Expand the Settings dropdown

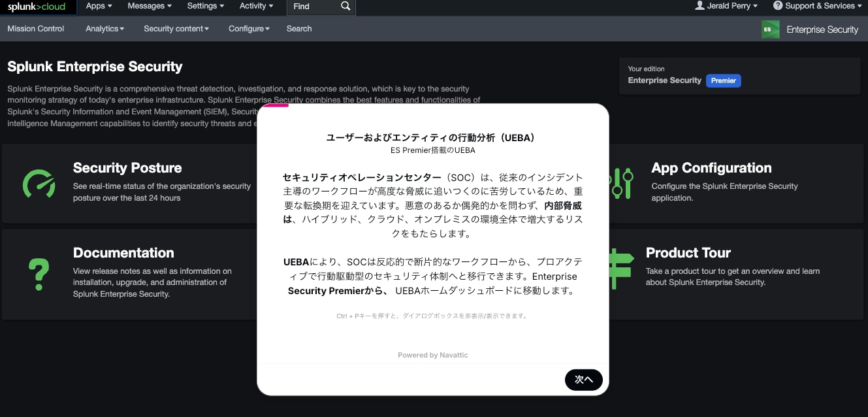[x=206, y=6]
